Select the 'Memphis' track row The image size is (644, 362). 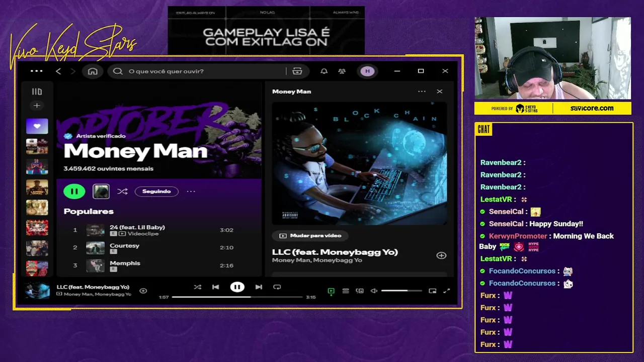click(x=158, y=265)
